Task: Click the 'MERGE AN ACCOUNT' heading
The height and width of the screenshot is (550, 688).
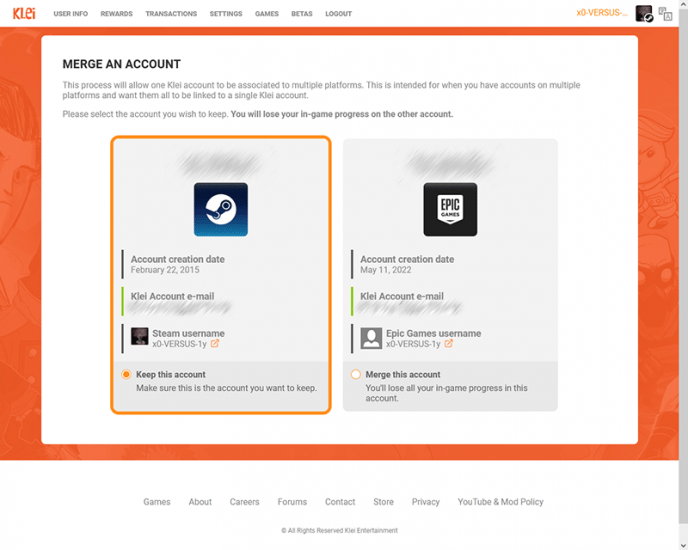Action: point(122,64)
